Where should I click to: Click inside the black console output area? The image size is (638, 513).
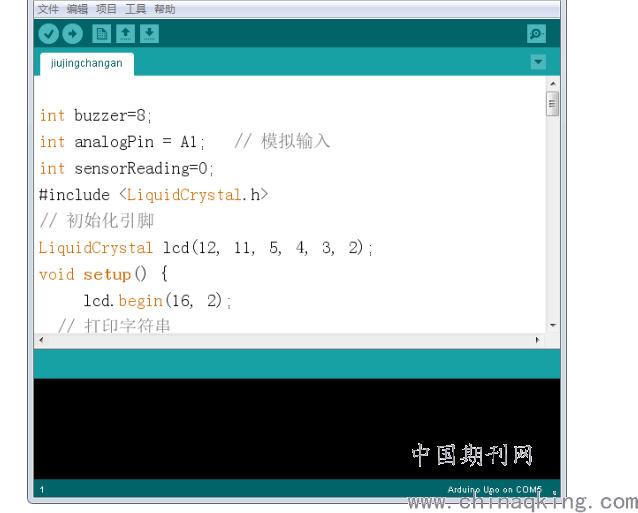297,429
